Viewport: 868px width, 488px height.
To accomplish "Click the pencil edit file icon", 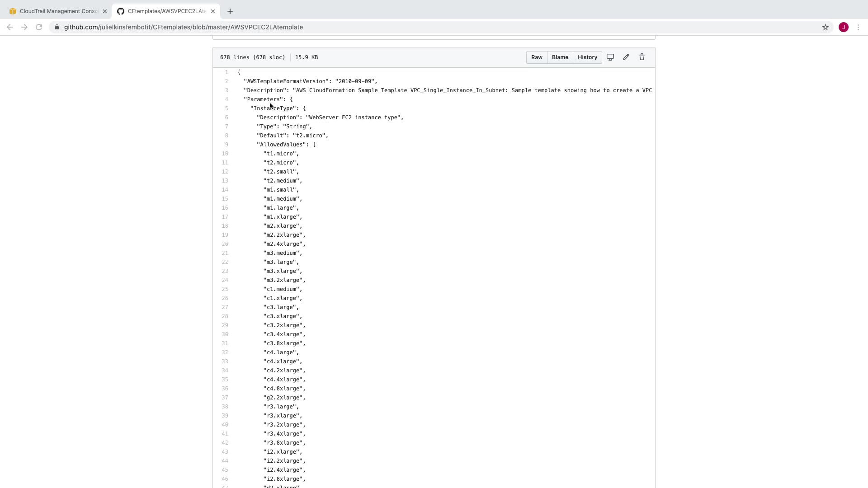I will coord(626,57).
